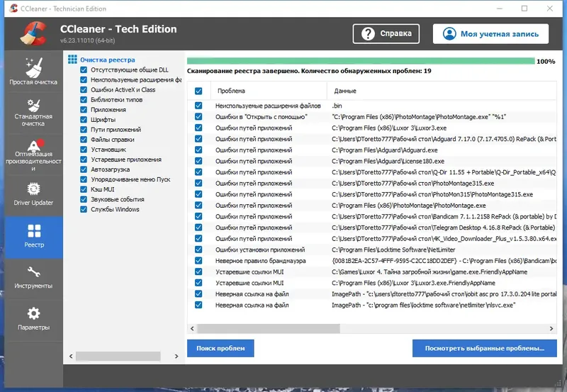
Task: Click the CCleaner logo in header
Action: click(x=33, y=33)
